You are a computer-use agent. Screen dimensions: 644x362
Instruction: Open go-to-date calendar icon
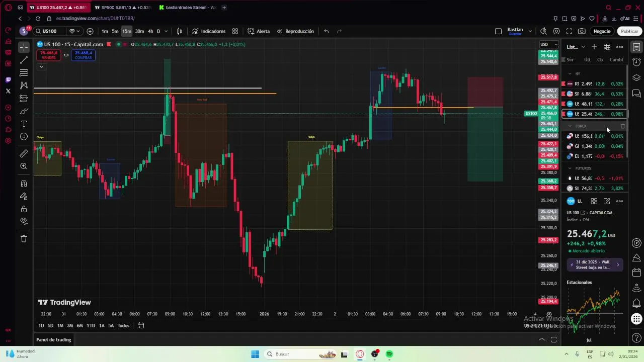(141, 326)
